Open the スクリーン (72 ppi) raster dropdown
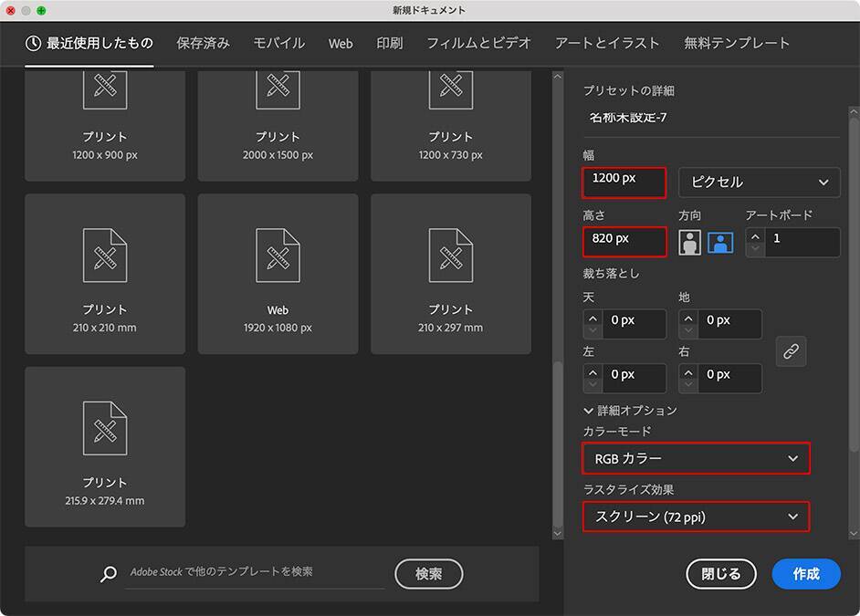 [x=696, y=517]
